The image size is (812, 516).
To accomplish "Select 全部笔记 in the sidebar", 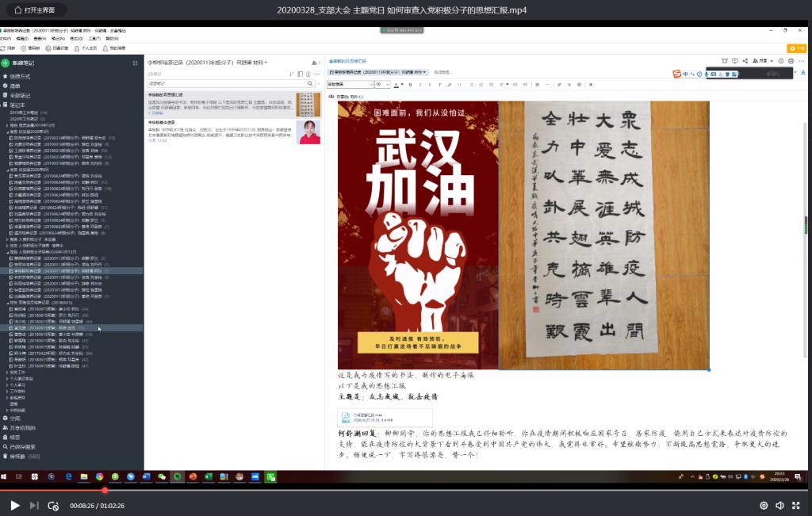I will tap(20, 95).
